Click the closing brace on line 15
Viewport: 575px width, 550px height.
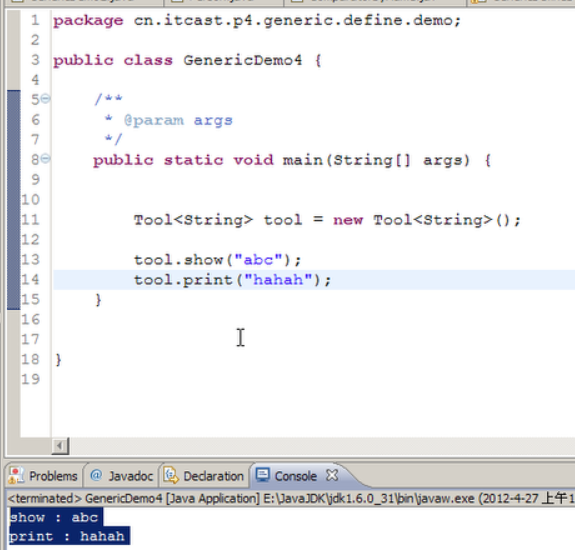pyautogui.click(x=98, y=300)
